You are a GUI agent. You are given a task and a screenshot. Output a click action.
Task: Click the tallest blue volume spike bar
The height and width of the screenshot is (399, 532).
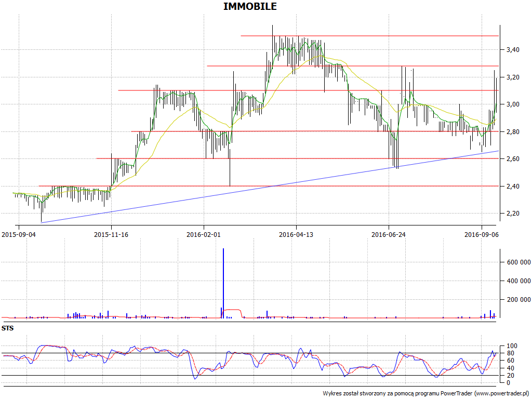click(x=223, y=283)
